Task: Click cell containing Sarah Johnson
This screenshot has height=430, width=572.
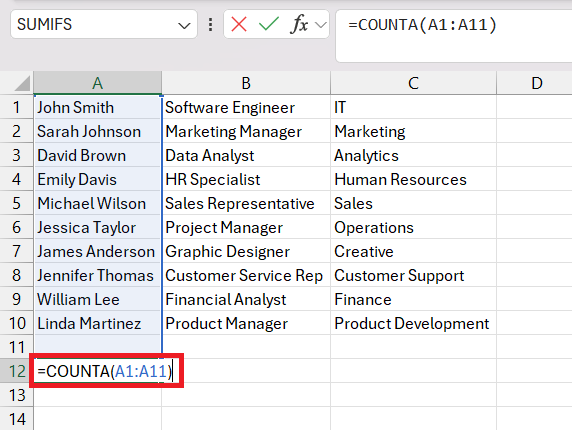Action: click(x=98, y=131)
